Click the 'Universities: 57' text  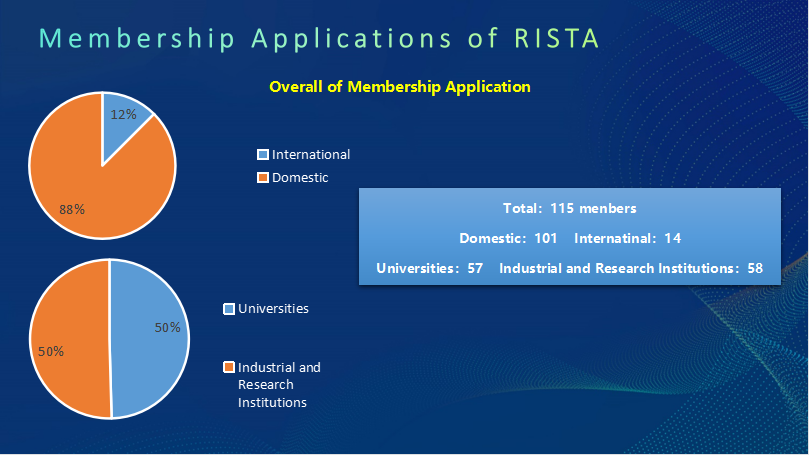(x=429, y=268)
